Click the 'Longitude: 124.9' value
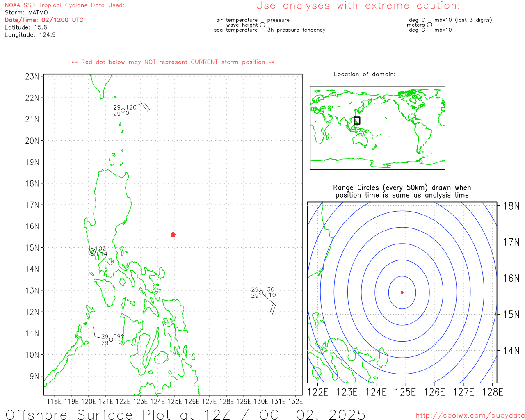The width and height of the screenshot is (525, 420). pyautogui.click(x=30, y=35)
